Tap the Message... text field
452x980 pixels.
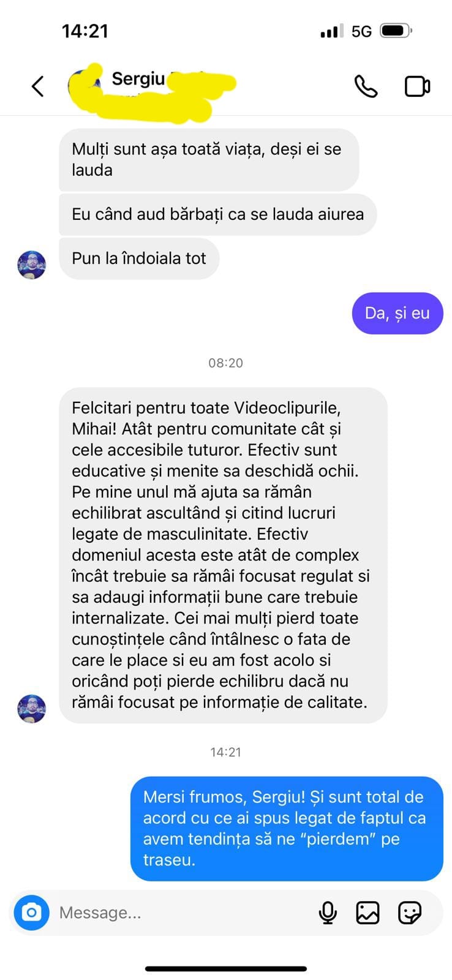184,913
